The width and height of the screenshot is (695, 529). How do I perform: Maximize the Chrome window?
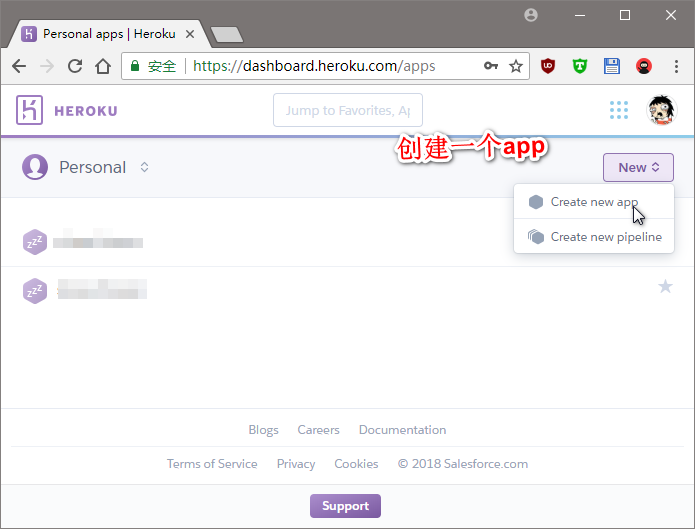(x=625, y=15)
